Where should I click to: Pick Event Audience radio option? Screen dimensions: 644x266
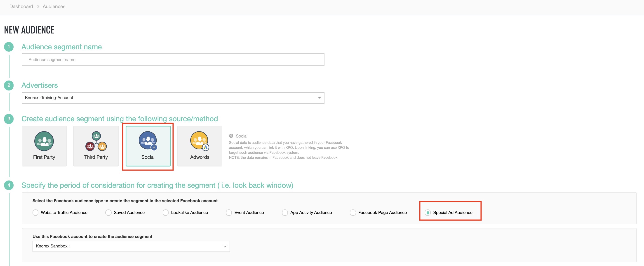[x=229, y=212]
